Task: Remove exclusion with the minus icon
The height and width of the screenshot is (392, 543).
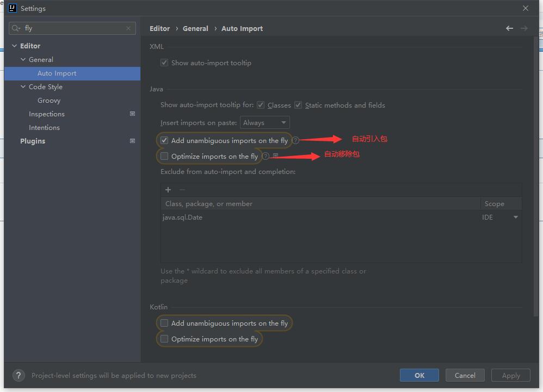Action: tap(182, 190)
